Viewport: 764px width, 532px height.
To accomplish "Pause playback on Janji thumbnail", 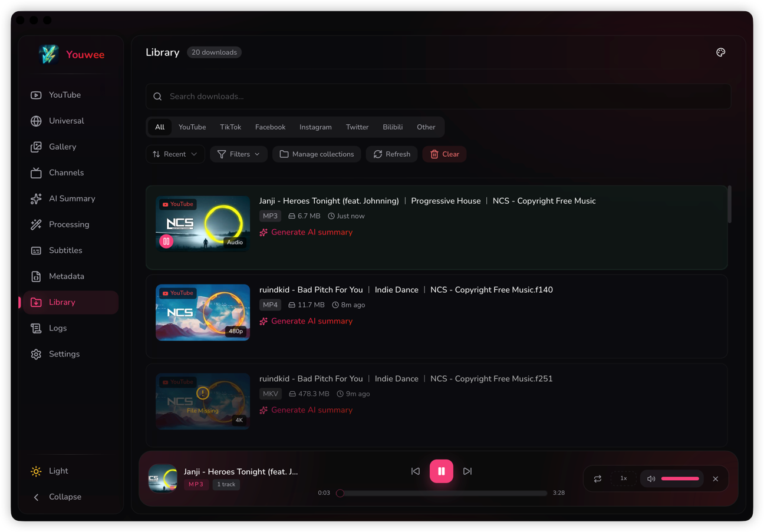I will pos(166,241).
